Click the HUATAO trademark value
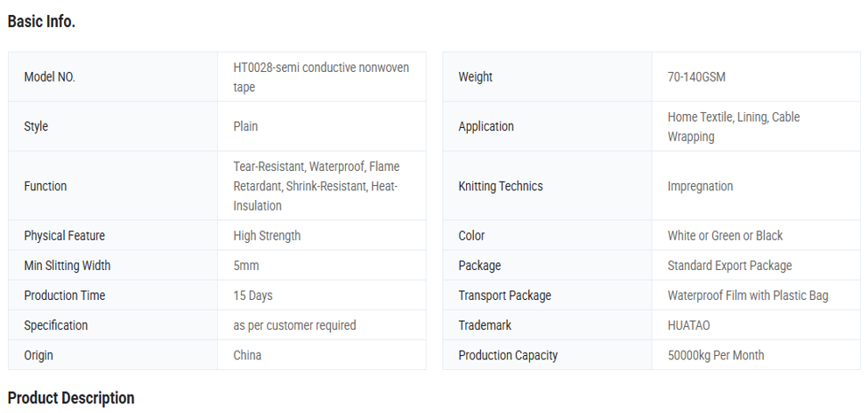Screen dimensions: 868x413 click(x=688, y=325)
